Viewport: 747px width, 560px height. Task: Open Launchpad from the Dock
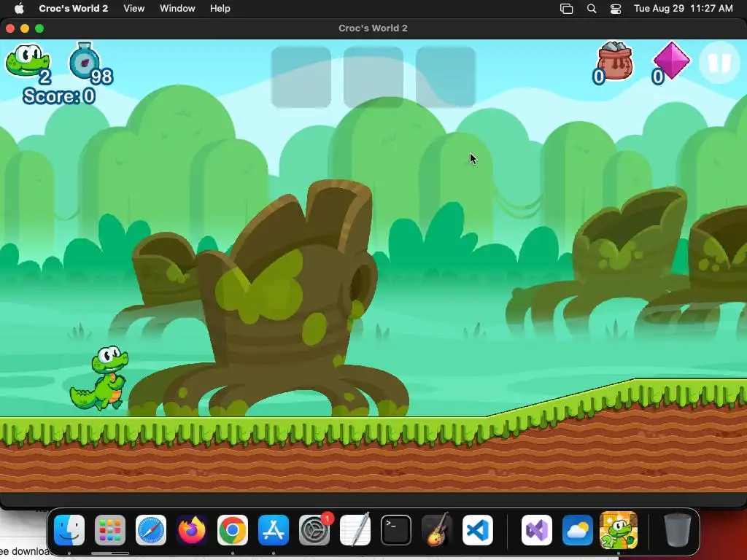(x=110, y=530)
